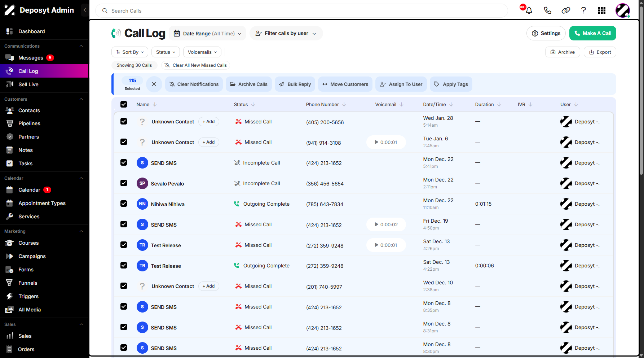Sort by Duration column arrow

pyautogui.click(x=499, y=104)
